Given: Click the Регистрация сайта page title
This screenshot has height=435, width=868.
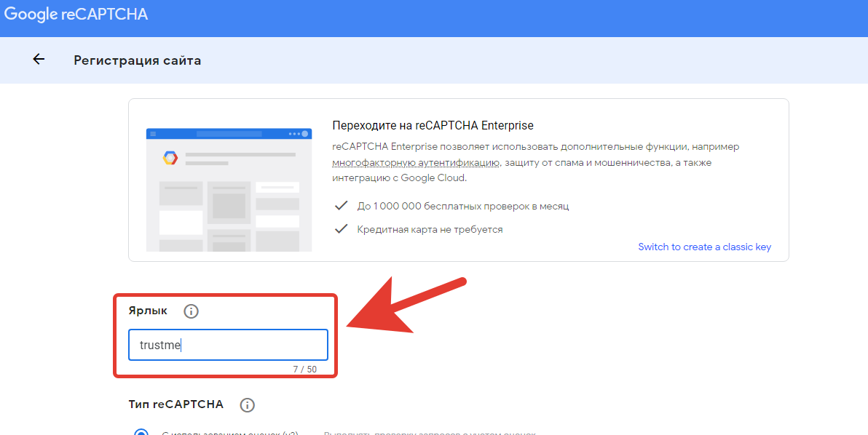Looking at the screenshot, I should point(138,60).
